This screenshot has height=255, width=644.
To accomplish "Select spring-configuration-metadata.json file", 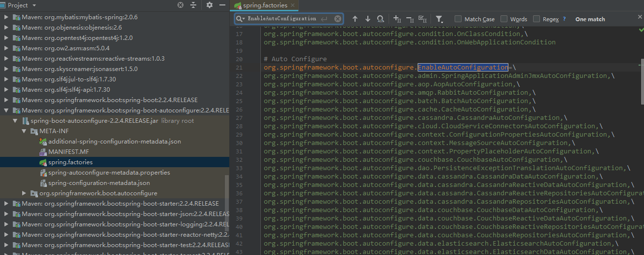I will pos(99,183).
